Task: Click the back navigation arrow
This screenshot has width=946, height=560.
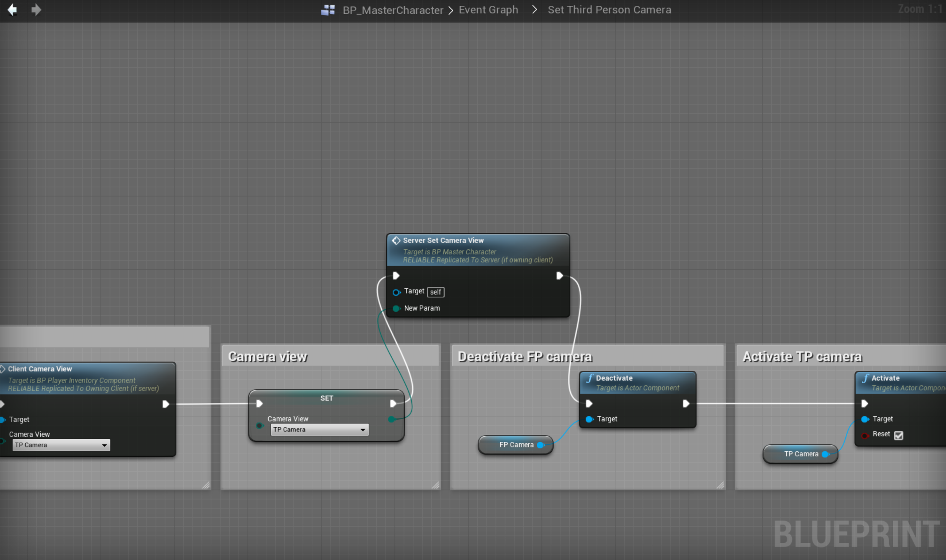Action: (x=12, y=10)
